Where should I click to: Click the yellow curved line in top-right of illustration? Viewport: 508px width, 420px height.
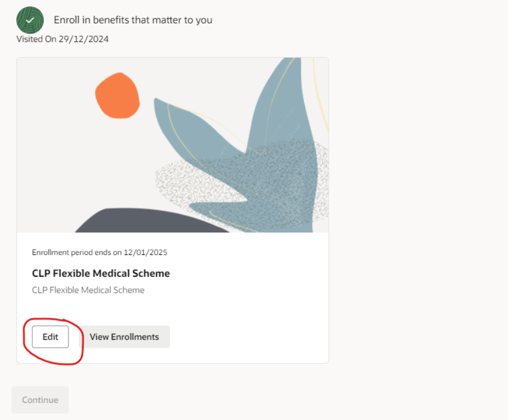[321, 94]
